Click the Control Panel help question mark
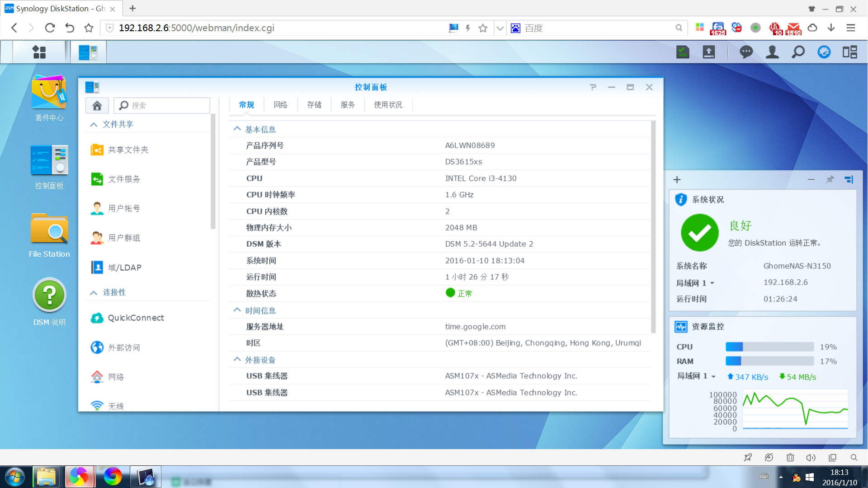 coord(593,87)
